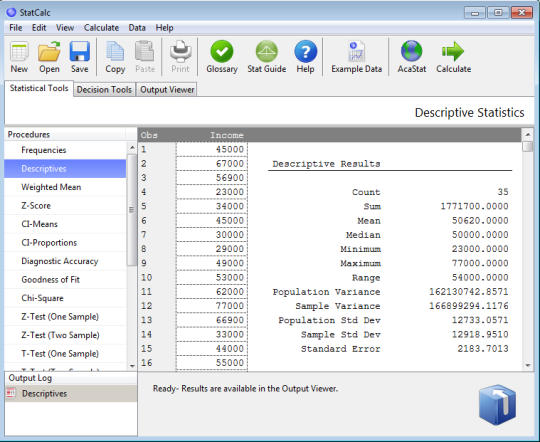540x442 pixels.
Task: Click the New spreadsheet icon
Action: click(x=19, y=52)
